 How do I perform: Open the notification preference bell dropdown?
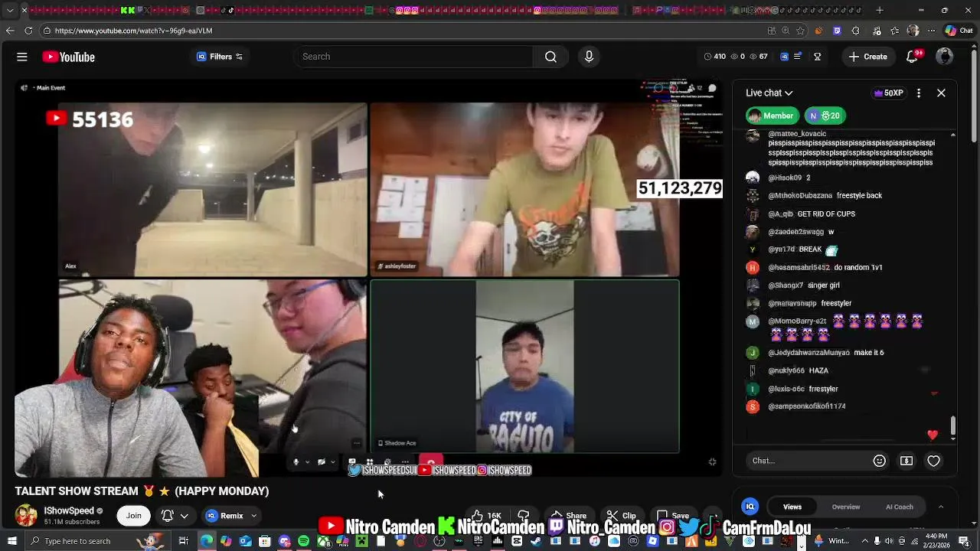click(x=175, y=516)
